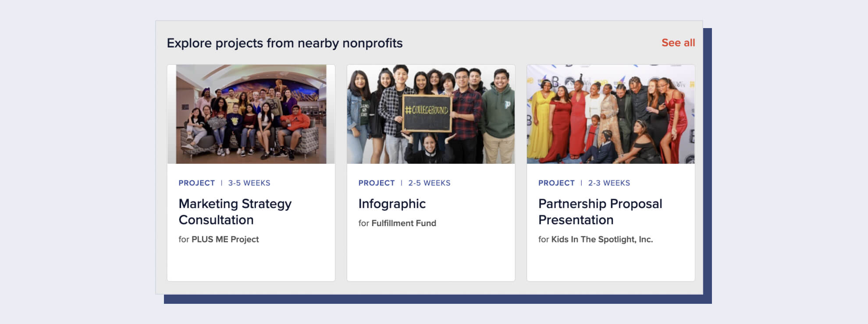This screenshot has height=324, width=868.
Task: Open the Marketing Strategy Consultation group photo
Action: [x=251, y=114]
